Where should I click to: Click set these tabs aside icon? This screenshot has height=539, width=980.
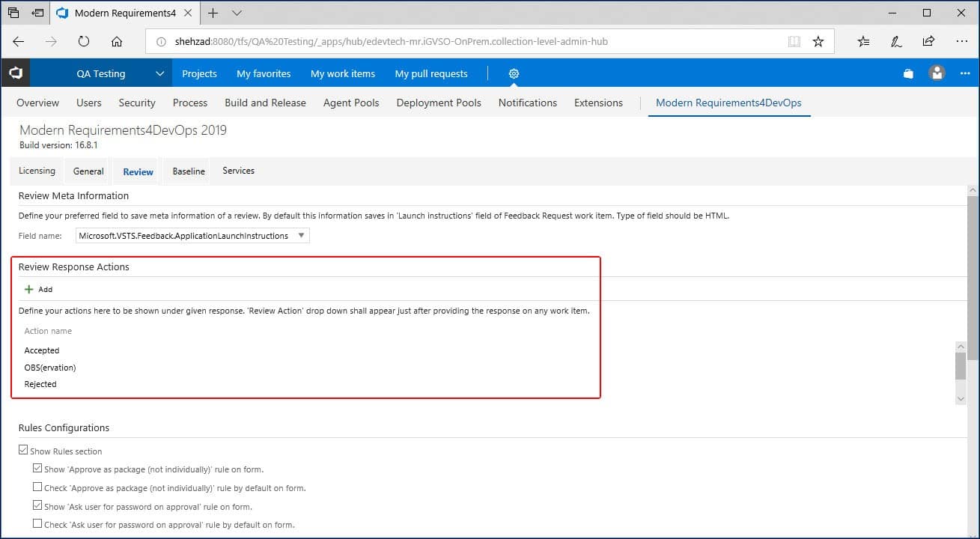[37, 13]
